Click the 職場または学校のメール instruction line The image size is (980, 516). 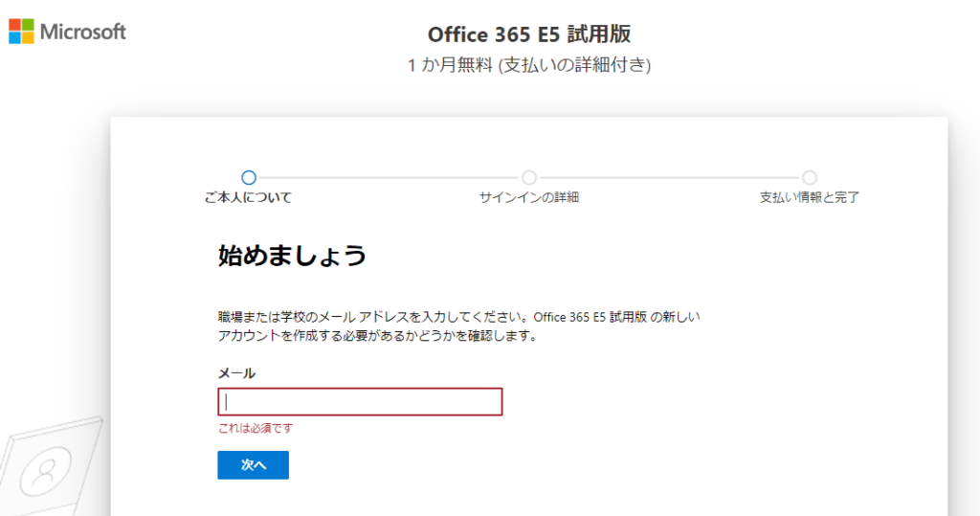pyautogui.click(x=458, y=317)
